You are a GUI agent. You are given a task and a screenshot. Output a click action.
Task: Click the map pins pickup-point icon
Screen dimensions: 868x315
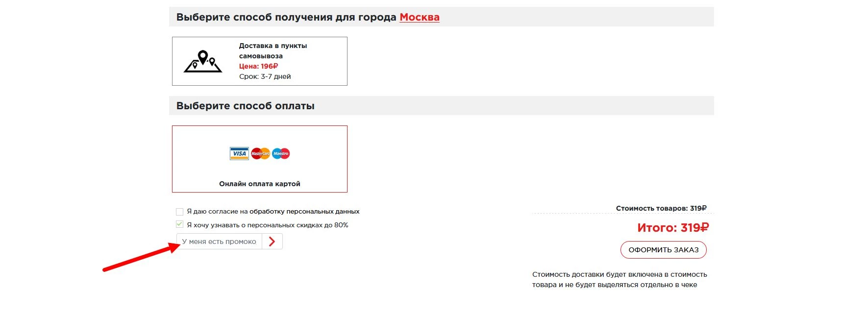coord(203,62)
